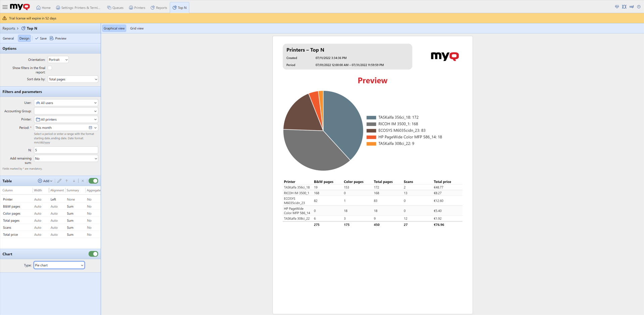This screenshot has height=315, width=644.
Task: Click HP PageWide Color MFP legend swatch
Action: [371, 137]
